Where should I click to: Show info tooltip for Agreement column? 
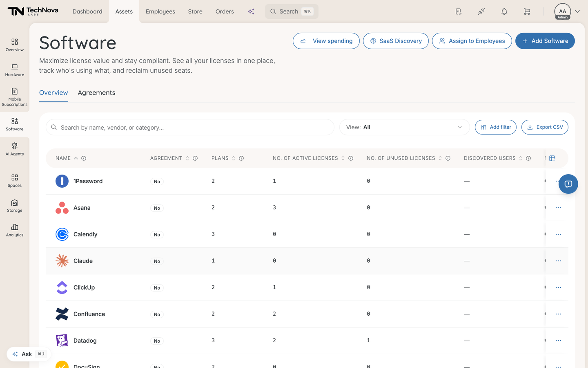[195, 158]
